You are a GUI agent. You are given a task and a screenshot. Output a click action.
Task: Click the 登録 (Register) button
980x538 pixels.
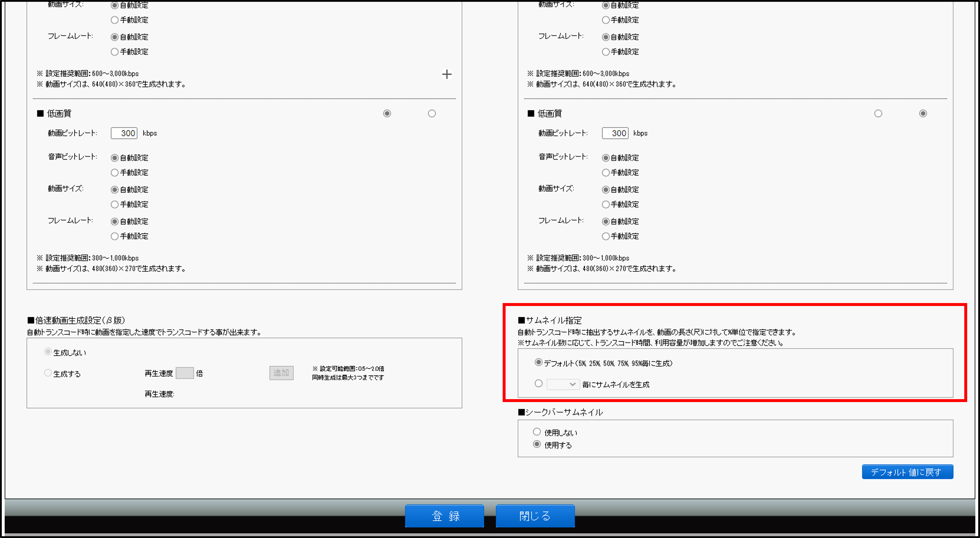pos(444,516)
